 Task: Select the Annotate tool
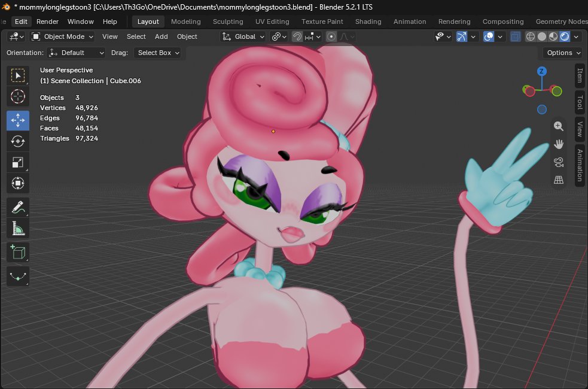click(x=17, y=207)
